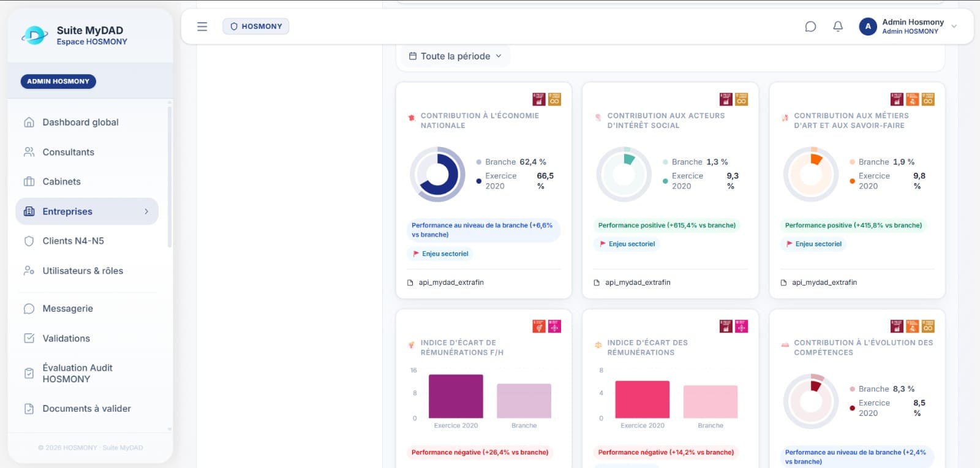The height and width of the screenshot is (468, 980).
Task: Click the Messagerie bubble icon
Action: [x=29, y=309]
